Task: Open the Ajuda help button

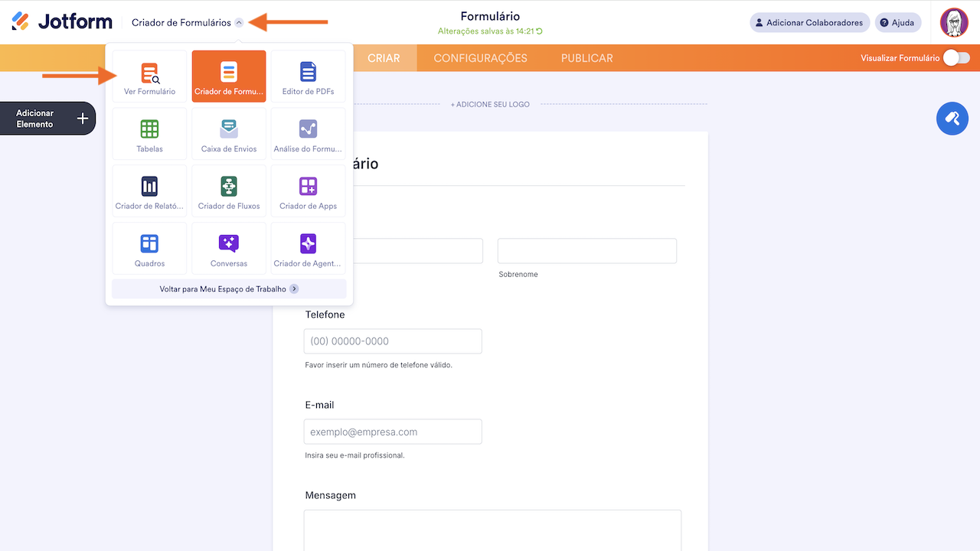Action: (x=898, y=22)
